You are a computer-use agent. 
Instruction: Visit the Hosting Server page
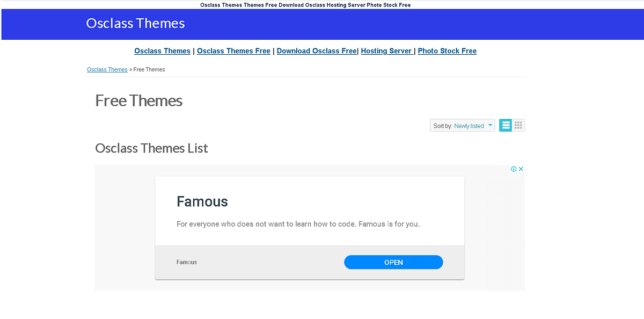pos(387,50)
